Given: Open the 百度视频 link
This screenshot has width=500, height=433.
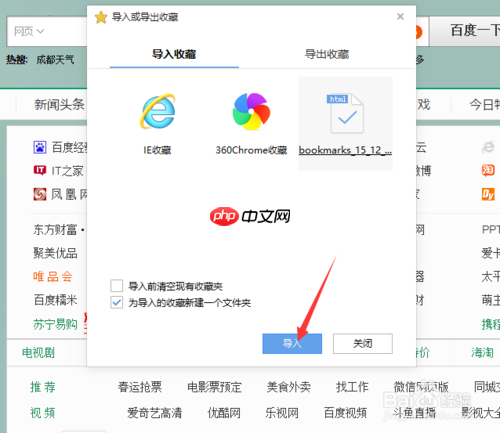Looking at the screenshot, I should [x=345, y=413].
